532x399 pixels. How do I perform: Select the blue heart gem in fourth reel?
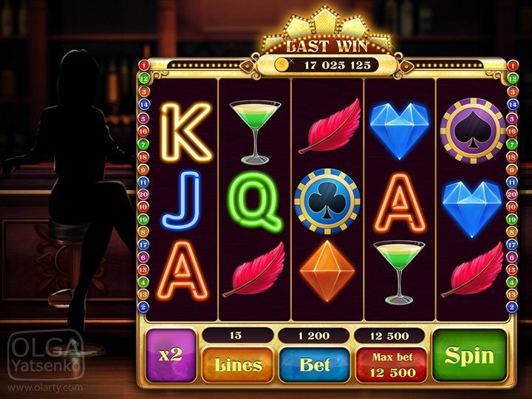coord(399,131)
